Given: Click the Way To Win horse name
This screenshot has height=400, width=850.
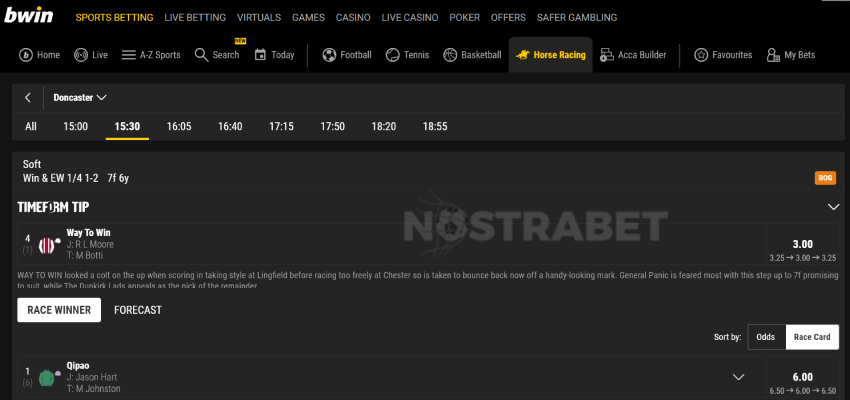Looking at the screenshot, I should point(88,233).
